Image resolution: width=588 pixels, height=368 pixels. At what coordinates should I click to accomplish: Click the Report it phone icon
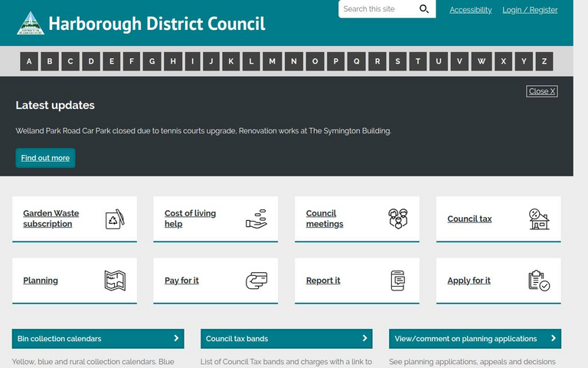(x=397, y=281)
